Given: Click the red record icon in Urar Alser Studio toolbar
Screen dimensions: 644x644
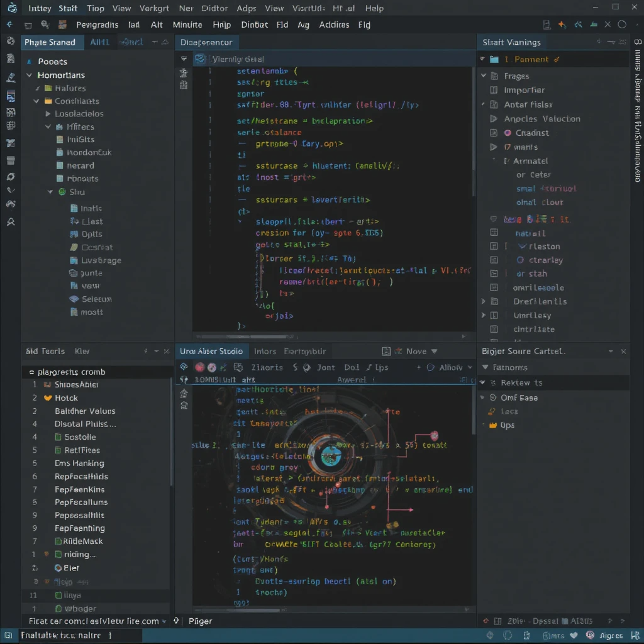Looking at the screenshot, I should [x=199, y=368].
